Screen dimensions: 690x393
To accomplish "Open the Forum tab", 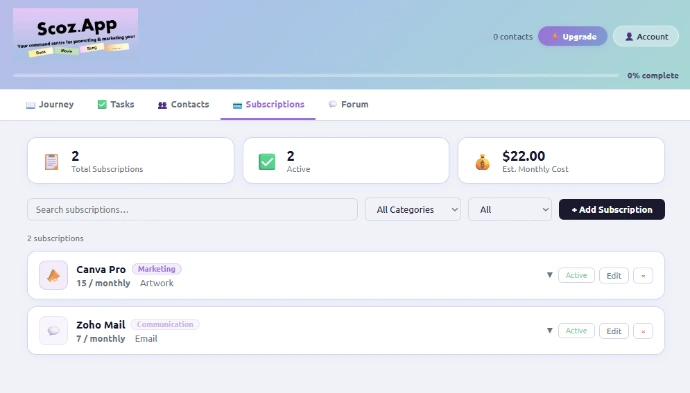I will pos(348,104).
